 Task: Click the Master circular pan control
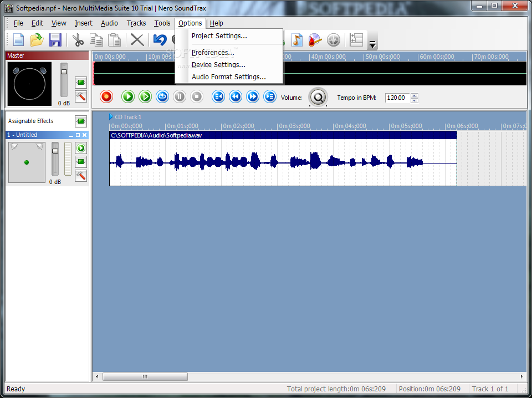(x=29, y=84)
